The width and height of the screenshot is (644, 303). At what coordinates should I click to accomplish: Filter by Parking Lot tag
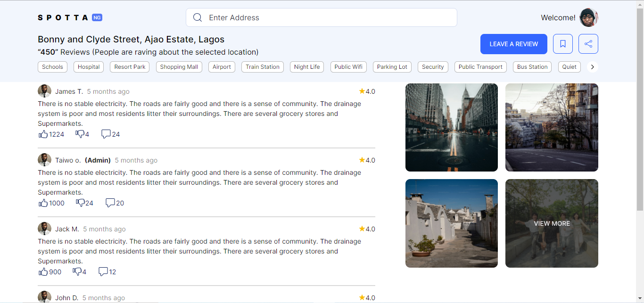[392, 67]
